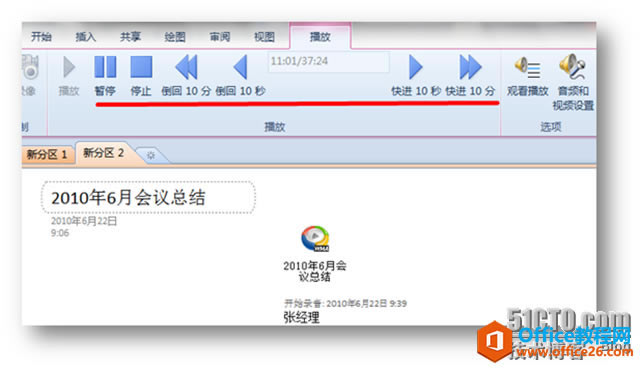Click the page time 9:06
The width and height of the screenshot is (640, 369).
[60, 233]
